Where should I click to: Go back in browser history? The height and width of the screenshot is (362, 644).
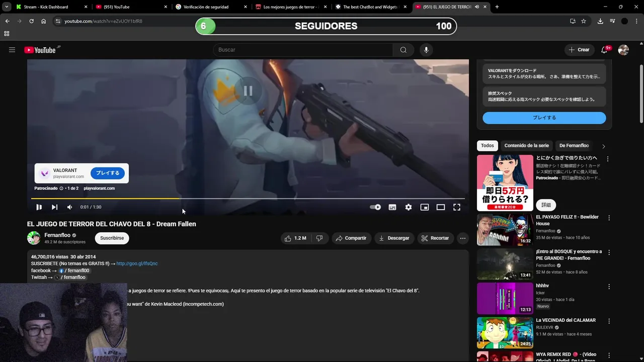point(7,21)
